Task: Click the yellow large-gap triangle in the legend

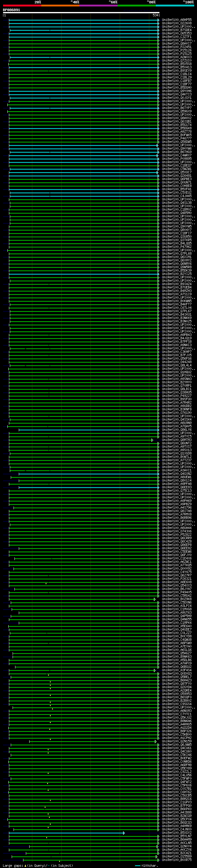Action: [x=25, y=866]
